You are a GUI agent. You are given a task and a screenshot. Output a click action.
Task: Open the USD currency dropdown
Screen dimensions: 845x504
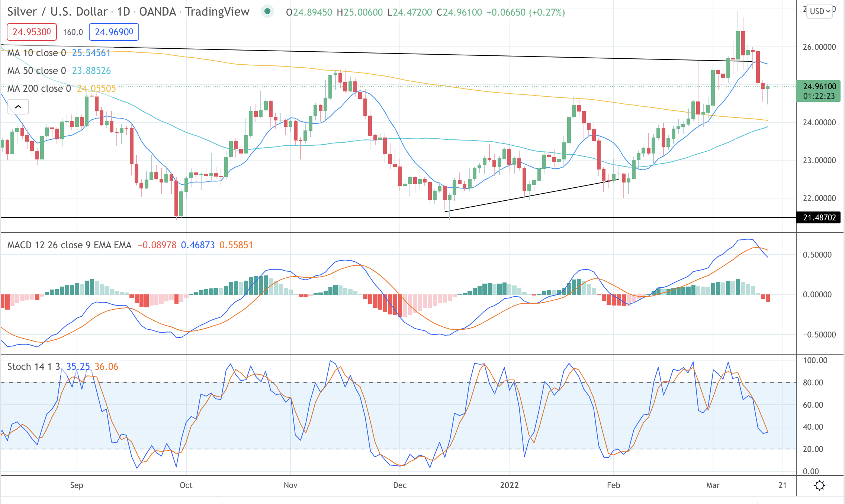[820, 11]
